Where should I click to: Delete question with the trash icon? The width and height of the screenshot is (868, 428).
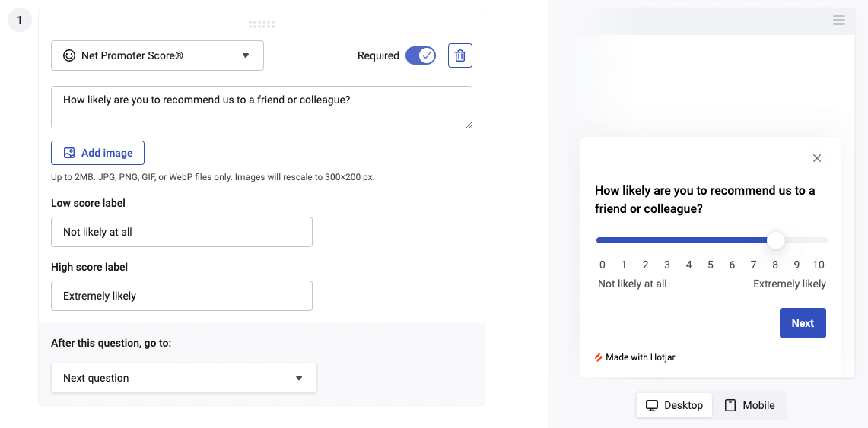point(460,55)
